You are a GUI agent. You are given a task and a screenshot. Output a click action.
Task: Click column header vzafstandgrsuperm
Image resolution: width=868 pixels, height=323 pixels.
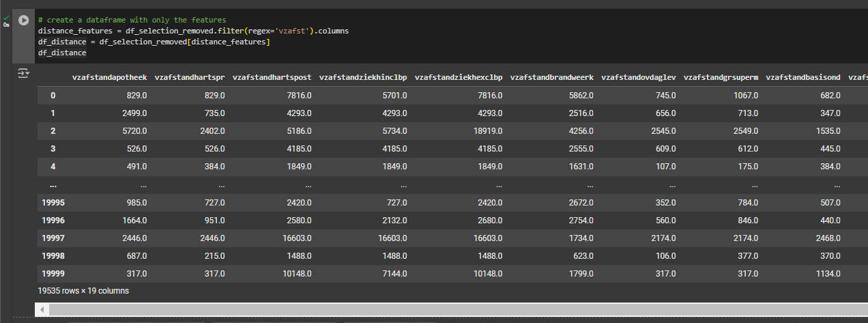[721, 77]
